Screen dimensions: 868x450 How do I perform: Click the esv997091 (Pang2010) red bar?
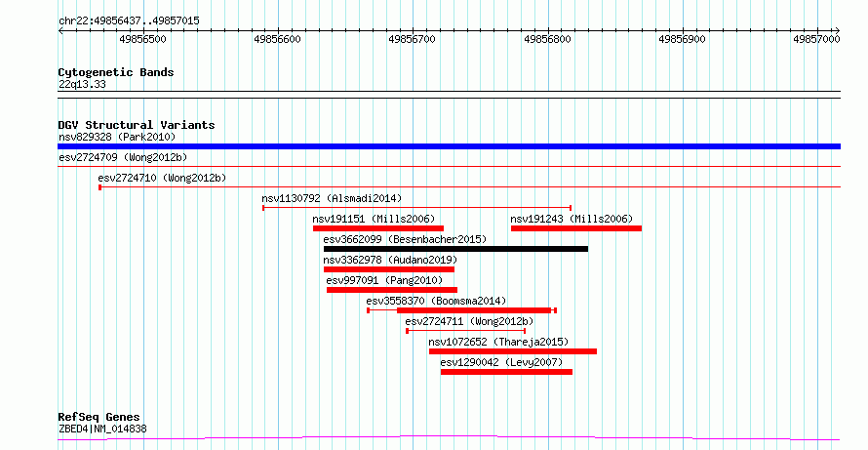[x=392, y=290]
